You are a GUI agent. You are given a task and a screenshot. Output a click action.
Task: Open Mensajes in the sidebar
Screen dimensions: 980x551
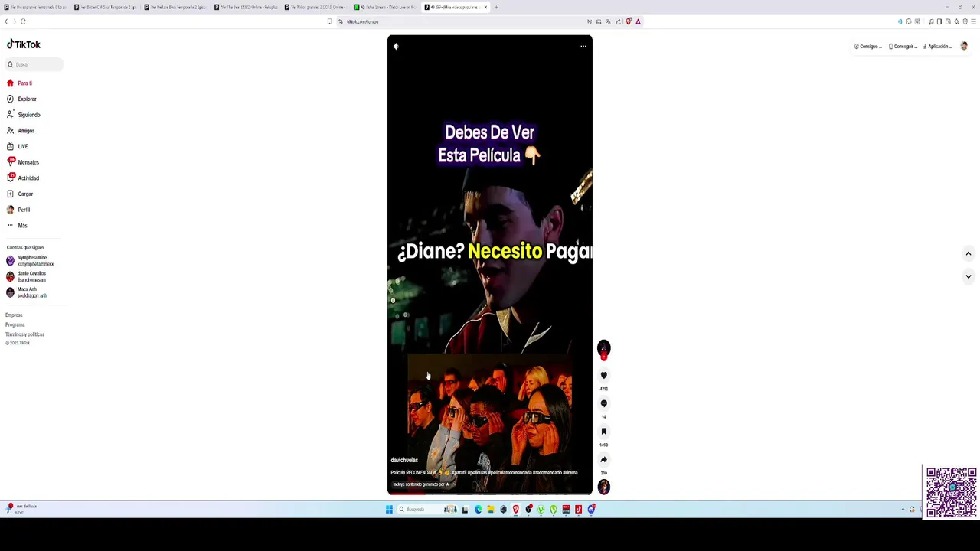click(x=23, y=162)
